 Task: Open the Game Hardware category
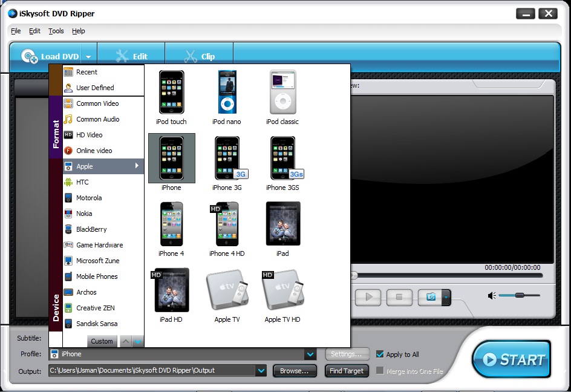103,245
